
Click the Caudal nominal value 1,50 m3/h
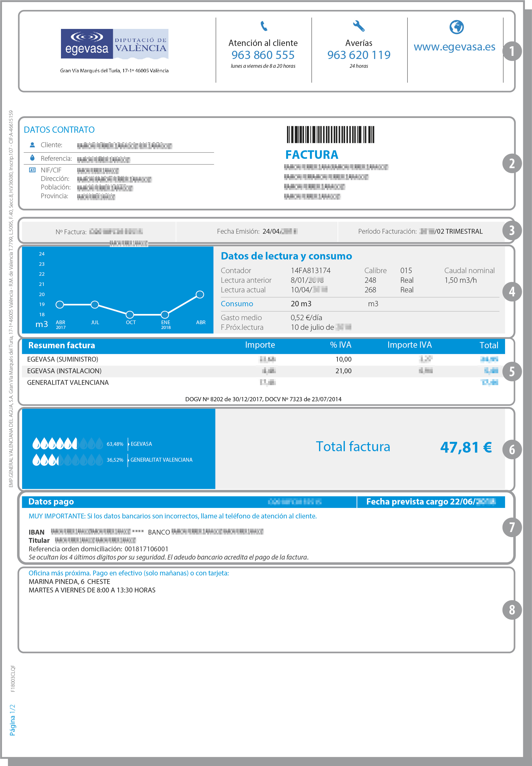460,280
